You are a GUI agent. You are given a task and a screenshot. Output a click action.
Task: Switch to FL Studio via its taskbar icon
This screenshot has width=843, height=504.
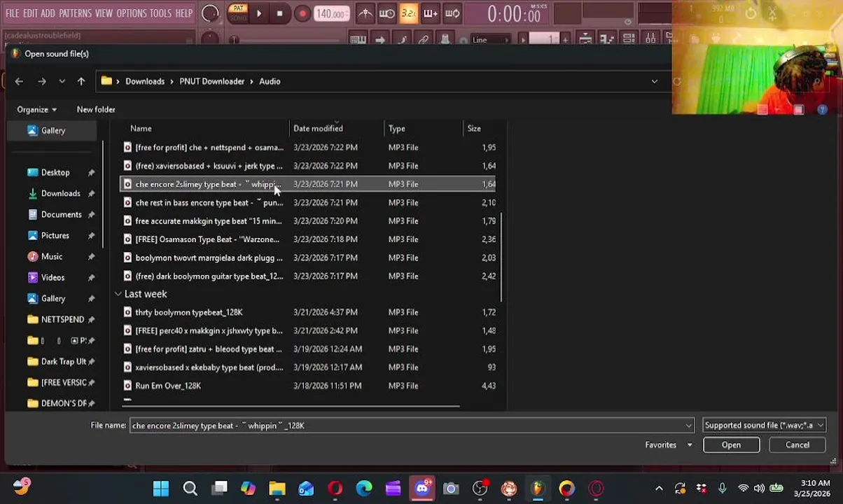(x=538, y=489)
